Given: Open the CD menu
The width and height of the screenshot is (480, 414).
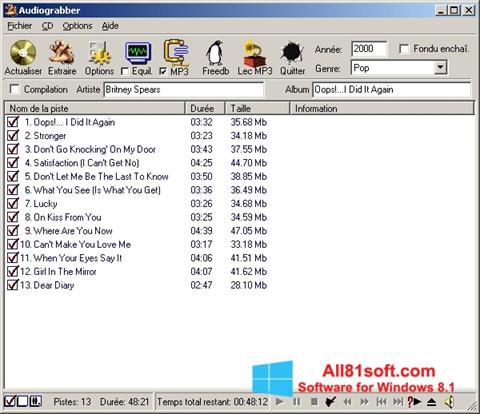Looking at the screenshot, I should coord(47,26).
